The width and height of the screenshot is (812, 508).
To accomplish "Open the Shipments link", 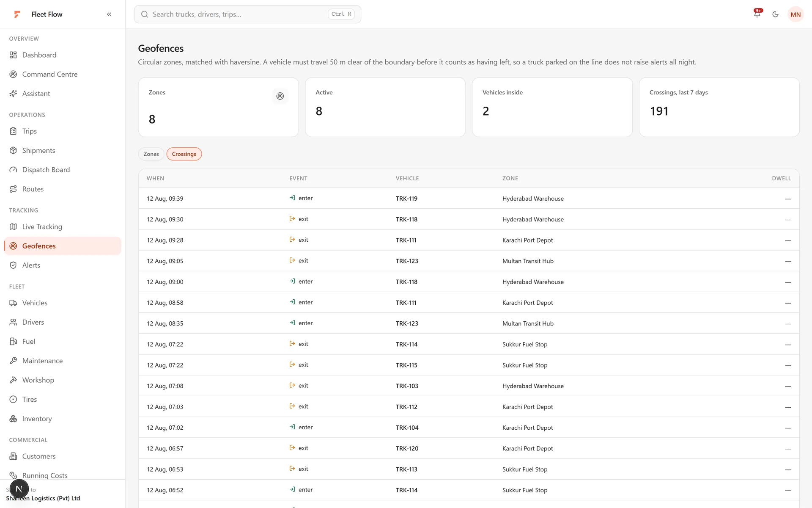I will click(39, 151).
